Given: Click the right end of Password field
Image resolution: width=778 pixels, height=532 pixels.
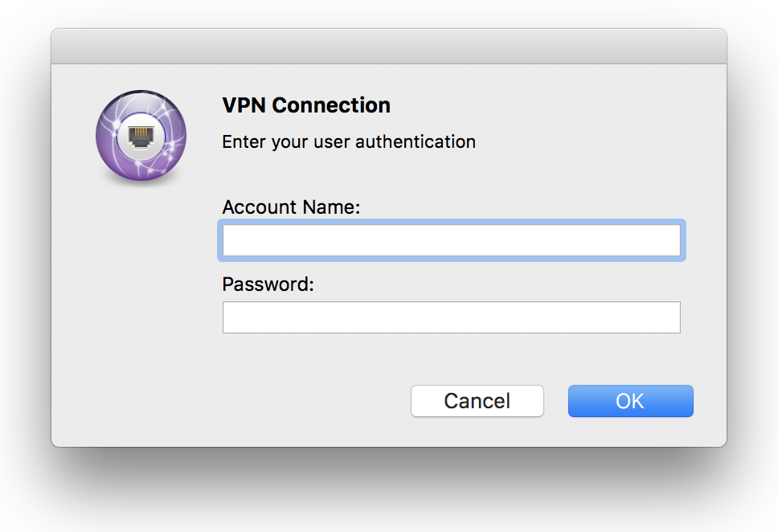Looking at the screenshot, I should coord(674,317).
